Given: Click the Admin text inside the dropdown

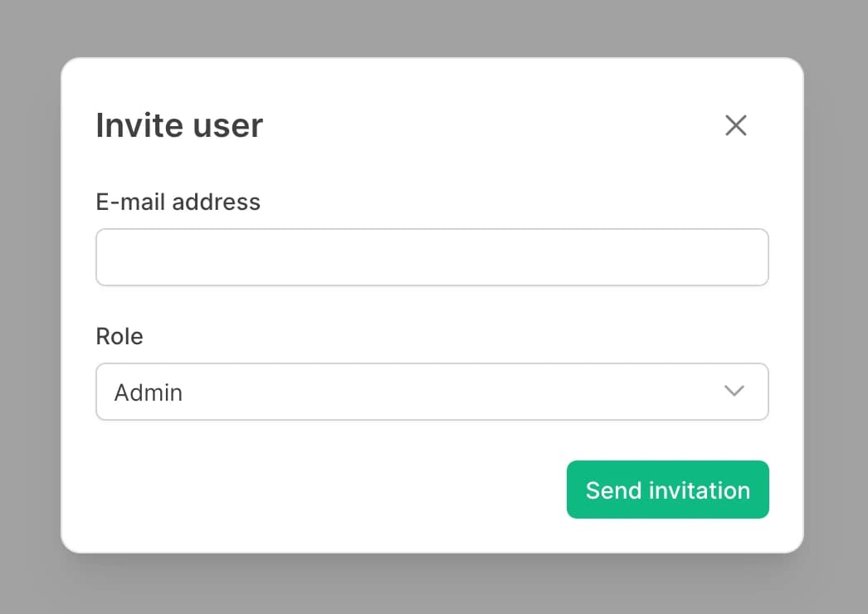Looking at the screenshot, I should click(148, 392).
